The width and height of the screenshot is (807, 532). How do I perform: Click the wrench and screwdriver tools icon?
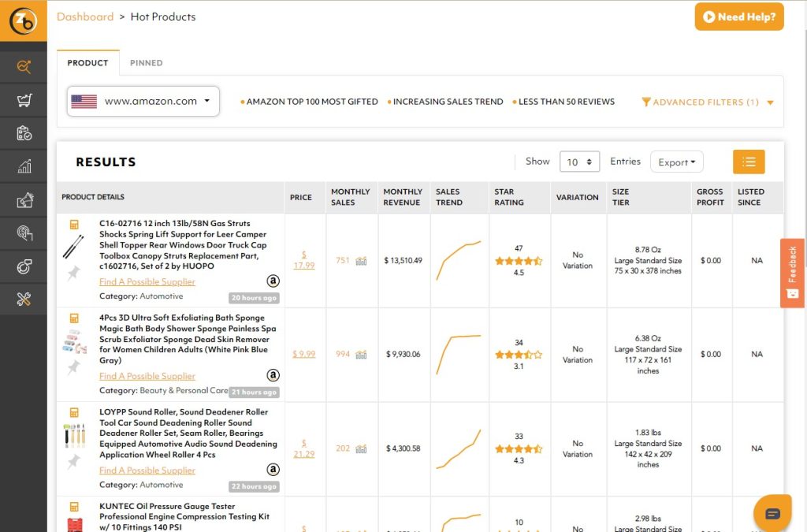coord(24,299)
